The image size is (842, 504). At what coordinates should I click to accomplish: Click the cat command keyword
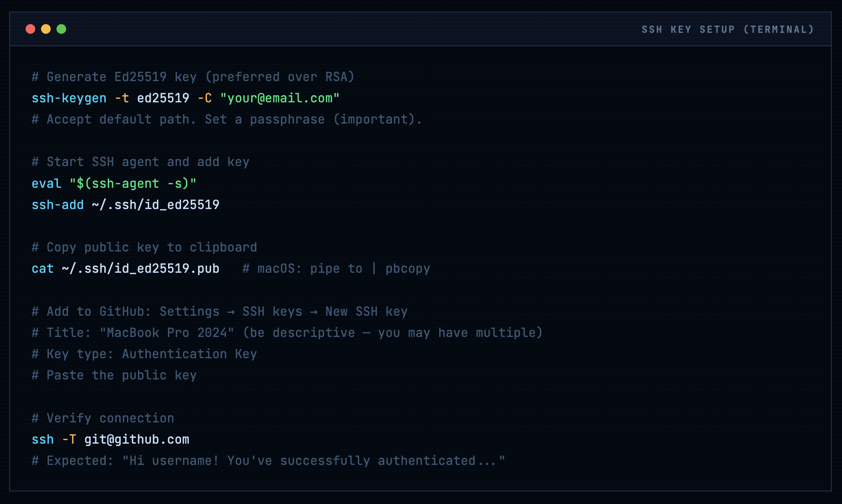[42, 269]
